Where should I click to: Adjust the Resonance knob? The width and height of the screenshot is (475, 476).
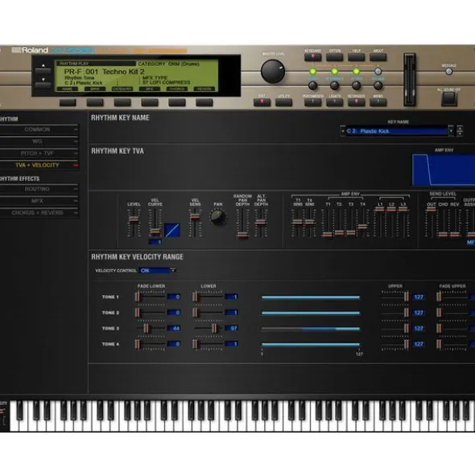pyautogui.click(x=334, y=85)
